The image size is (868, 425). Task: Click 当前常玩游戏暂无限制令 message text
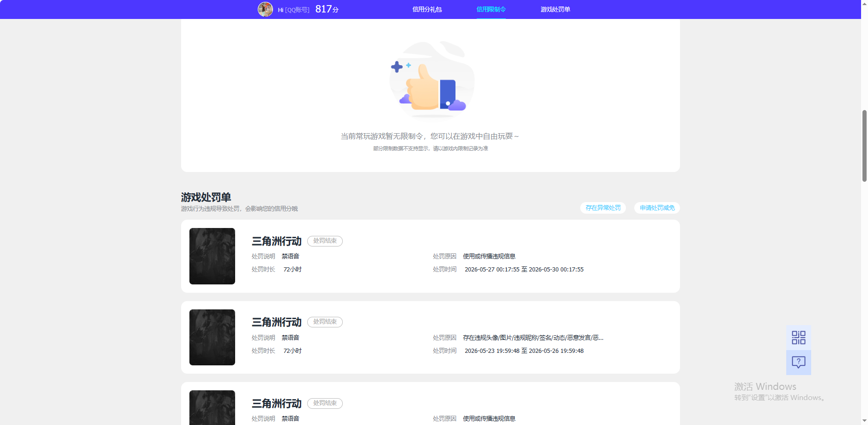click(x=430, y=136)
